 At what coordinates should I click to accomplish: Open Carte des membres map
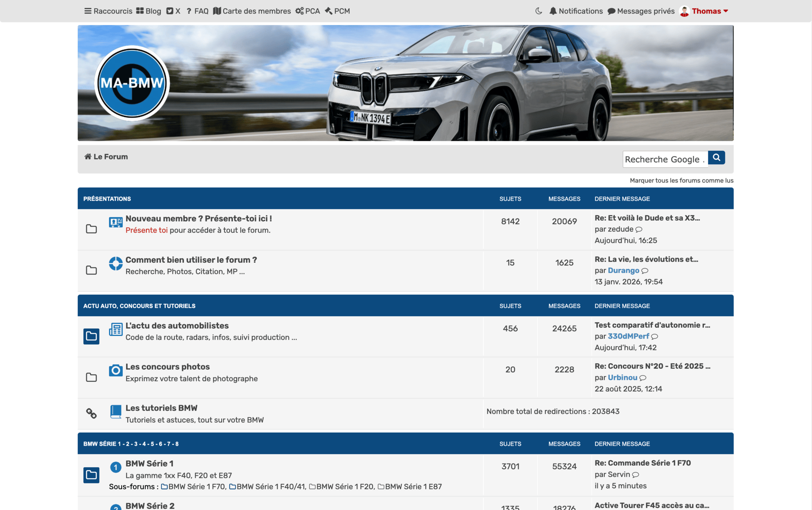pyautogui.click(x=252, y=11)
